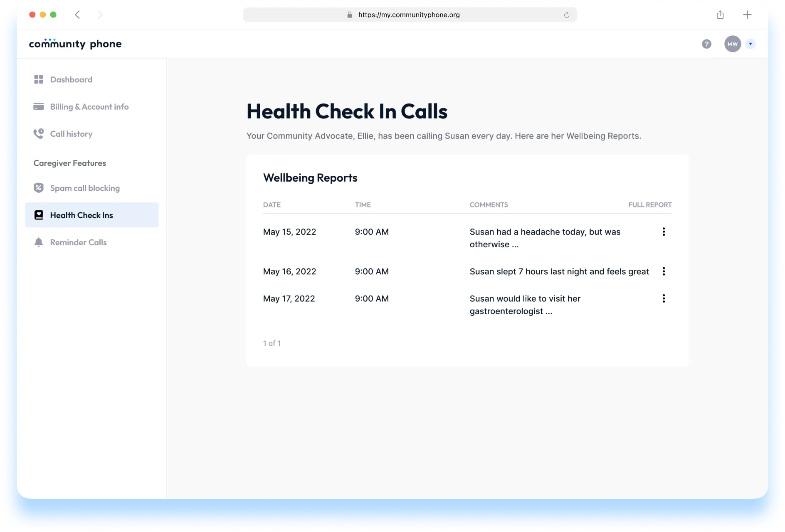This screenshot has width=785, height=532.
Task: Click the Reminder Calls bell icon
Action: pyautogui.click(x=39, y=242)
